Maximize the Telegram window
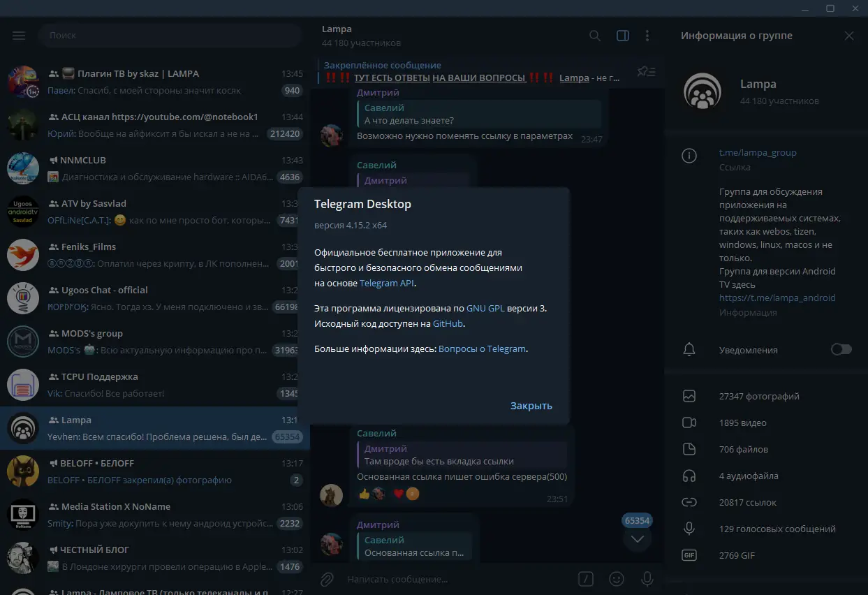Viewport: 868px width, 595px height. (x=830, y=8)
